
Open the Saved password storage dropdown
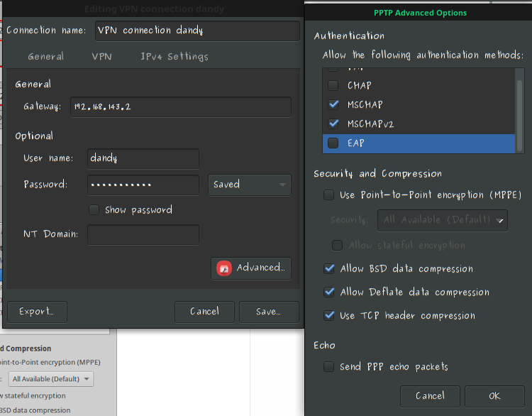[x=250, y=185]
